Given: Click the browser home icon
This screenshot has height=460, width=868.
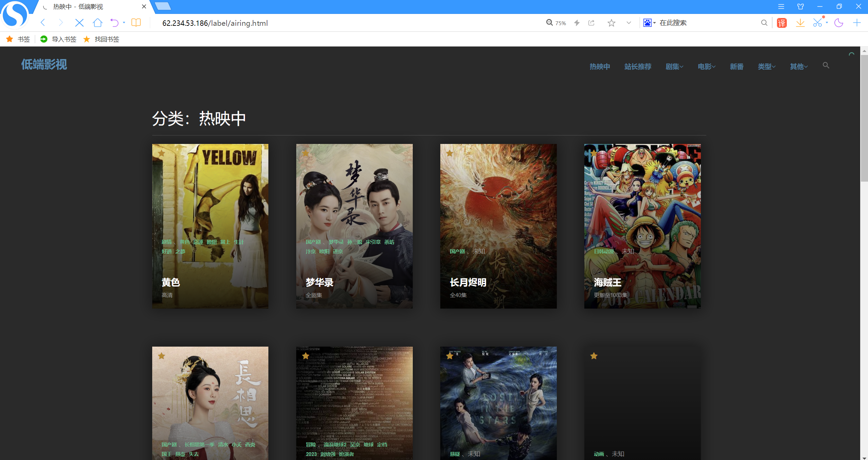Looking at the screenshot, I should coord(98,23).
